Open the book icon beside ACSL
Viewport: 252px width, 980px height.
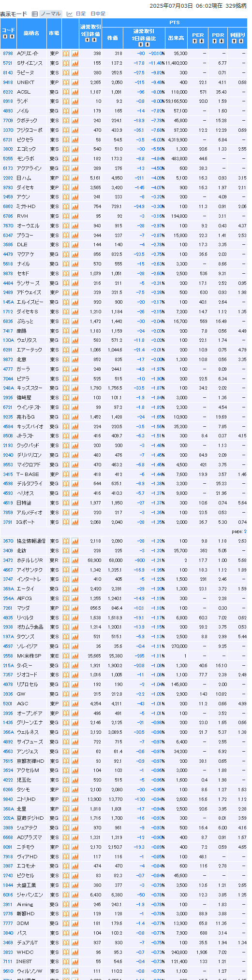point(66,92)
